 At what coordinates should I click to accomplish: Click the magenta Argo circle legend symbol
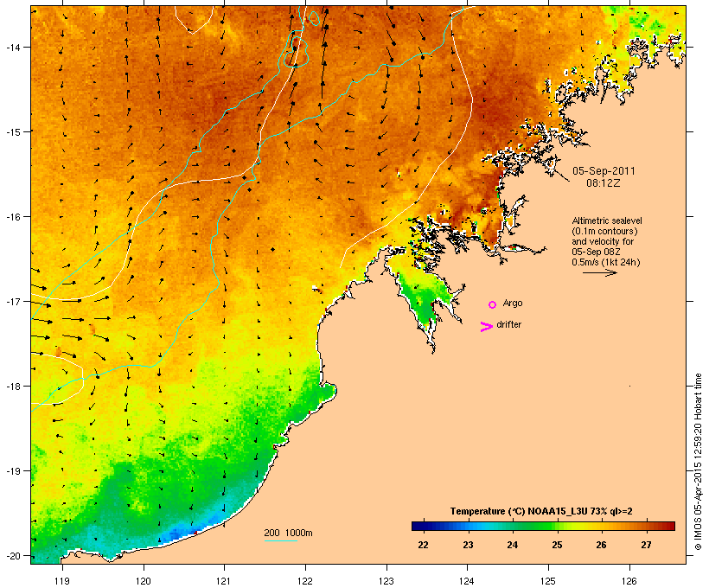[493, 305]
